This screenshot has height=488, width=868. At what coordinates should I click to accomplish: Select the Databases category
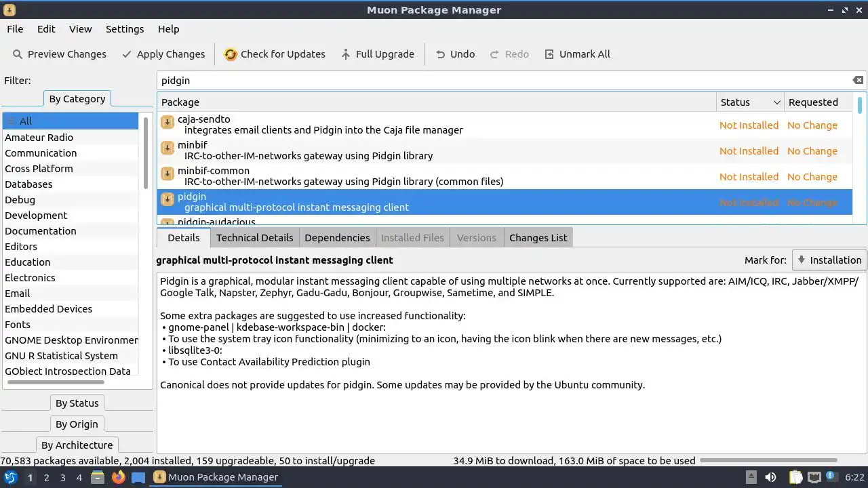click(x=70, y=184)
